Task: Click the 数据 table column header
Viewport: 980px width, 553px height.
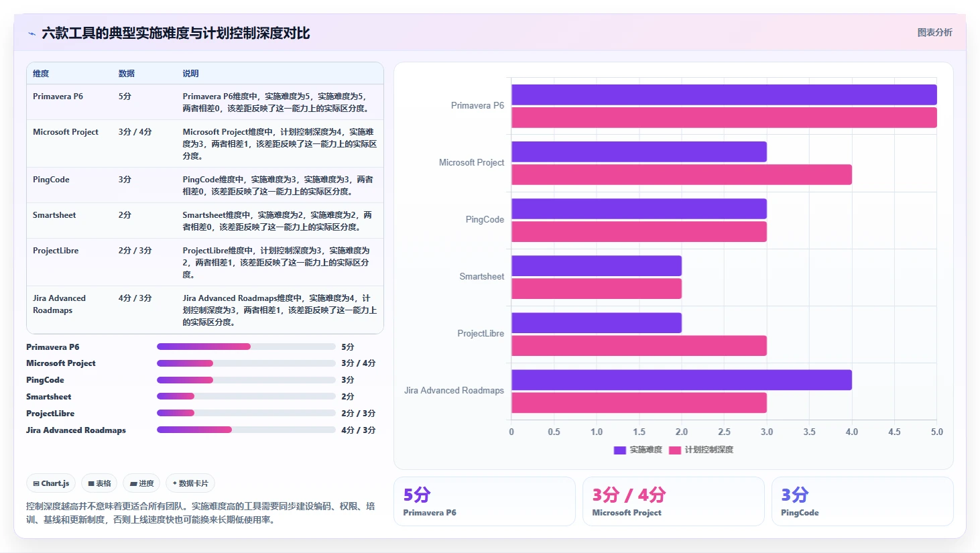Action: 127,74
